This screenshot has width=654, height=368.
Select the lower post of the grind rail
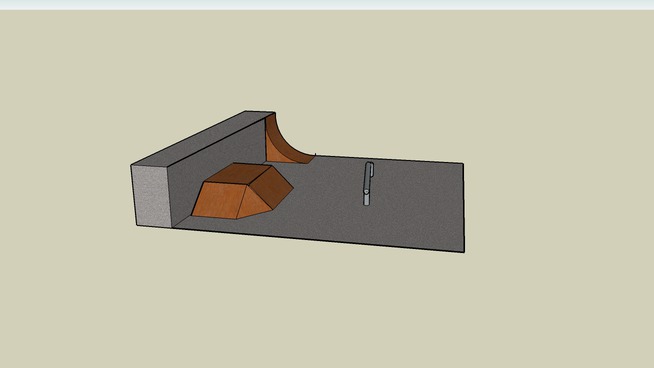point(366,200)
